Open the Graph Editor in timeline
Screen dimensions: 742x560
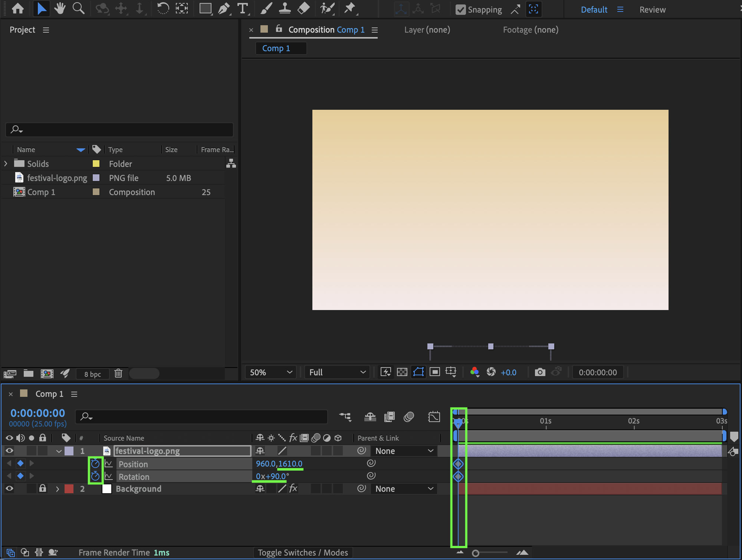434,417
